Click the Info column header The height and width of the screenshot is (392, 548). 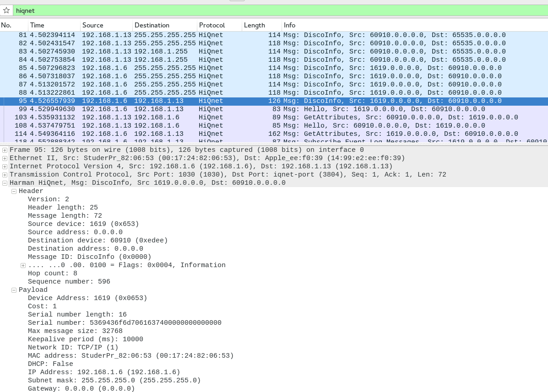pos(415,25)
